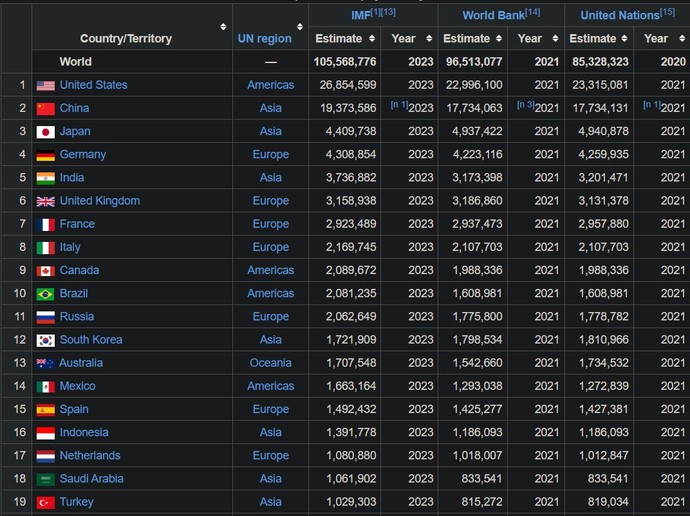The height and width of the screenshot is (516, 690).
Task: Open the Oceania region link for Australia
Action: point(271,363)
